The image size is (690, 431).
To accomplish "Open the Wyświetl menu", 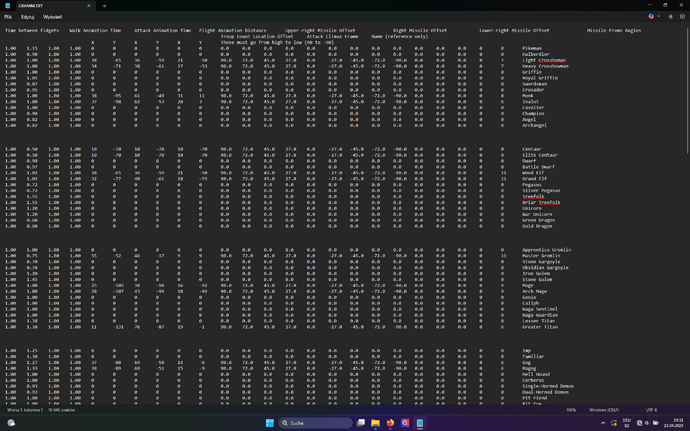I will [x=52, y=17].
